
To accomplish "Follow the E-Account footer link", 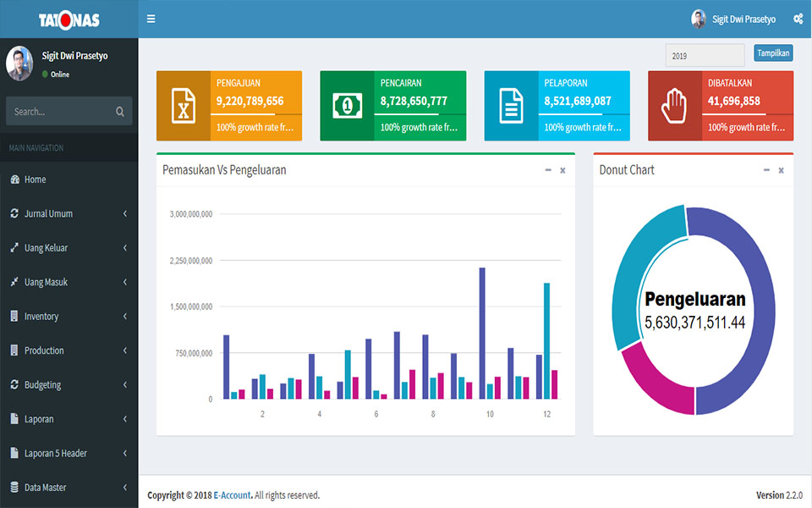I will click(x=232, y=495).
